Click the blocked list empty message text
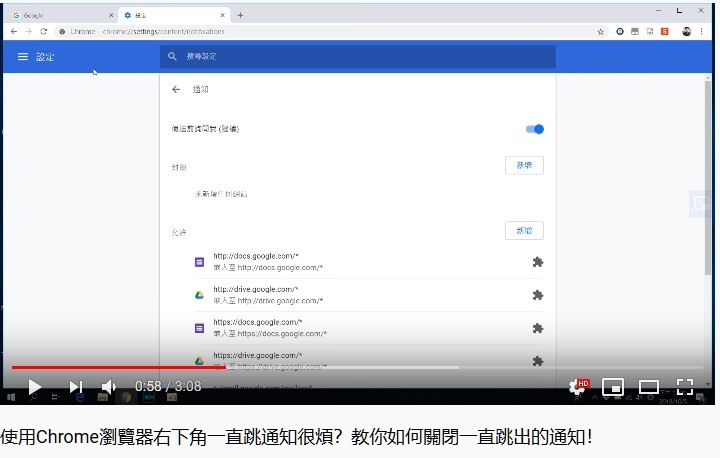 (x=221, y=194)
